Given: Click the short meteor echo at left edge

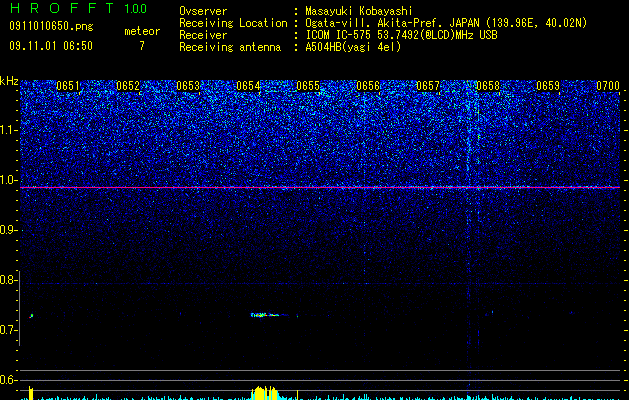Looking at the screenshot, I should [31, 316].
